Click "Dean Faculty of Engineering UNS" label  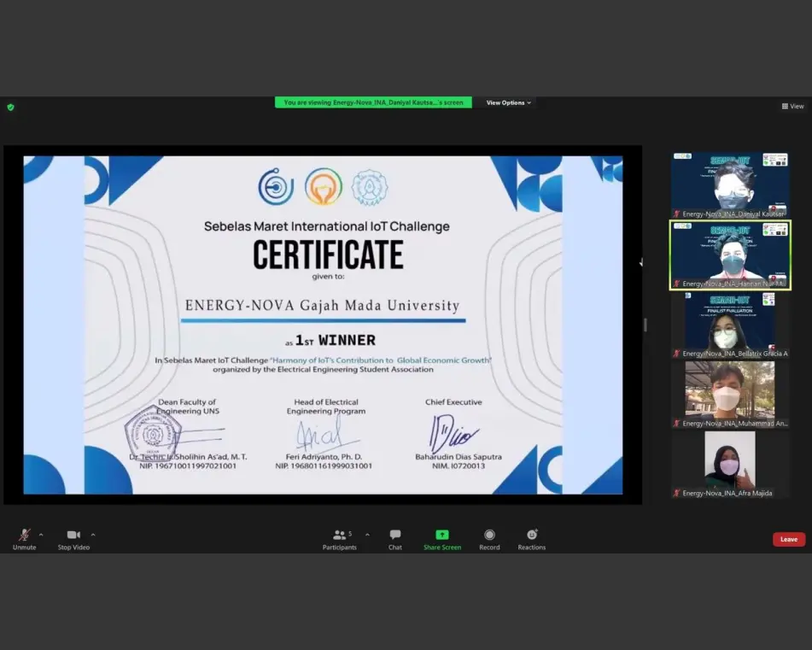[188, 407]
